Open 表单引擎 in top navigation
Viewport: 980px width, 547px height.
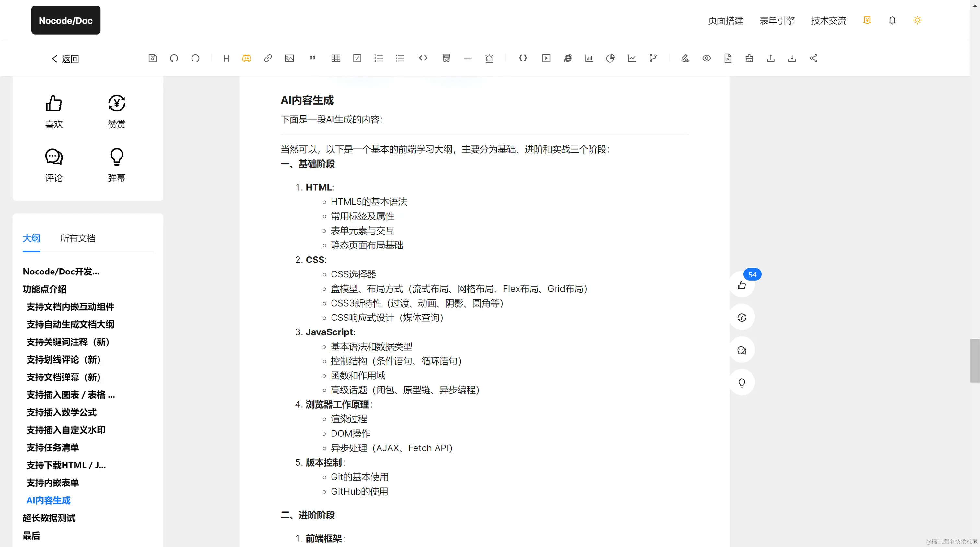click(x=777, y=20)
